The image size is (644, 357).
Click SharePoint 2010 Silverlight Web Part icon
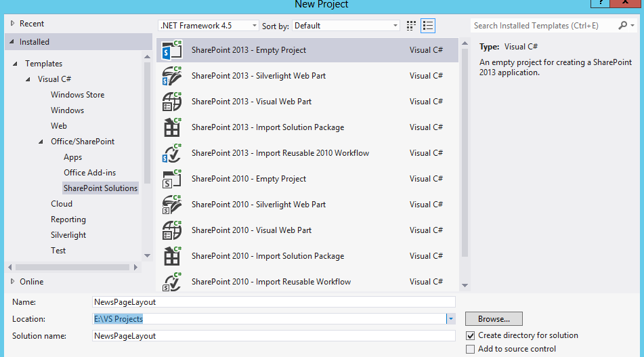[x=172, y=205]
